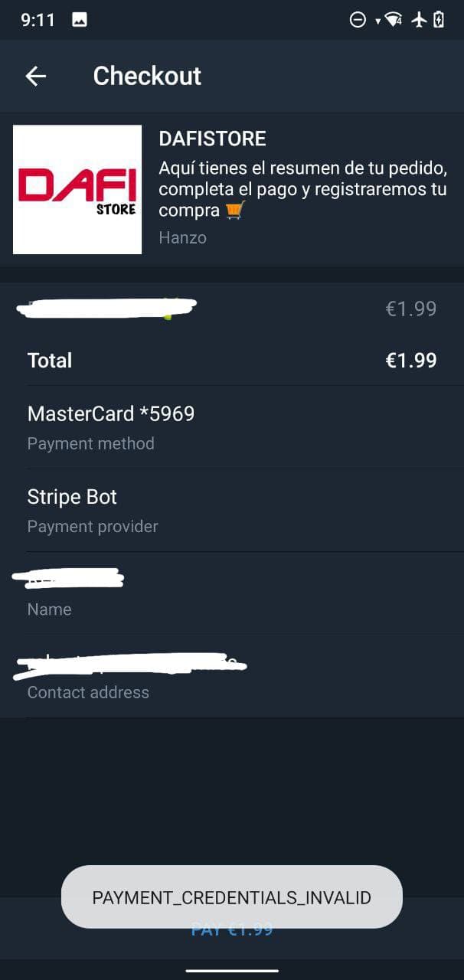The height and width of the screenshot is (980, 464).
Task: Tap the shopping cart emoji in description
Action: click(x=235, y=211)
